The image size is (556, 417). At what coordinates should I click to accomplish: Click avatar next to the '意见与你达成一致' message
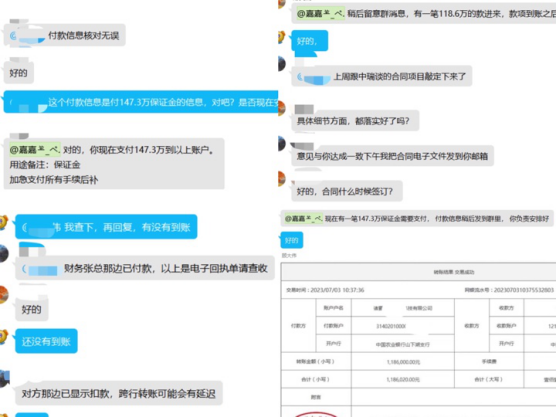pos(282,144)
